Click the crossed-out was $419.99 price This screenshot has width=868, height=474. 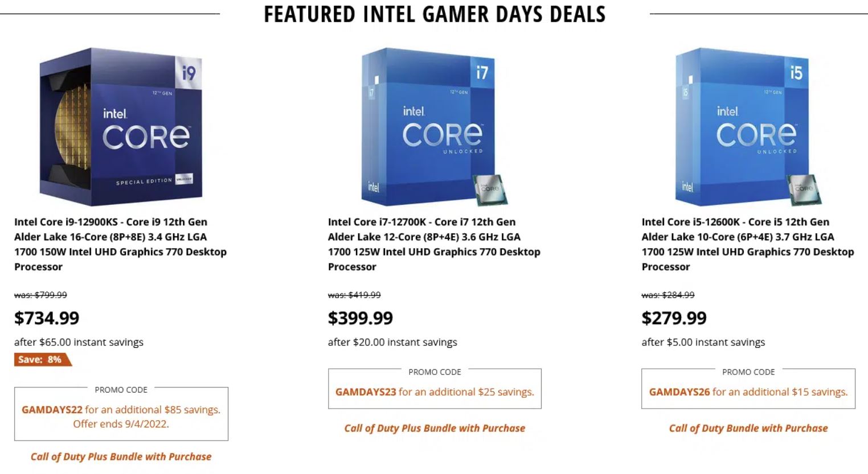pyautogui.click(x=354, y=295)
